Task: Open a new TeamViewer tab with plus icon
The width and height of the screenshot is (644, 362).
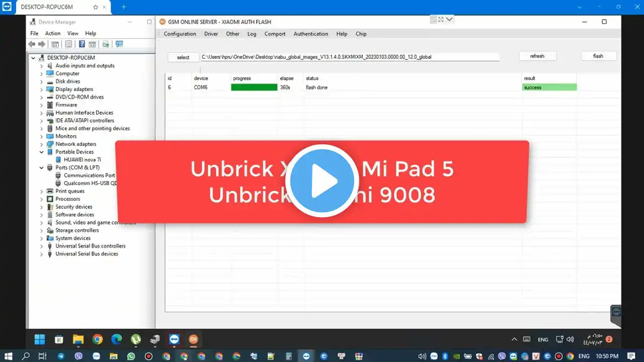Action: [x=124, y=7]
